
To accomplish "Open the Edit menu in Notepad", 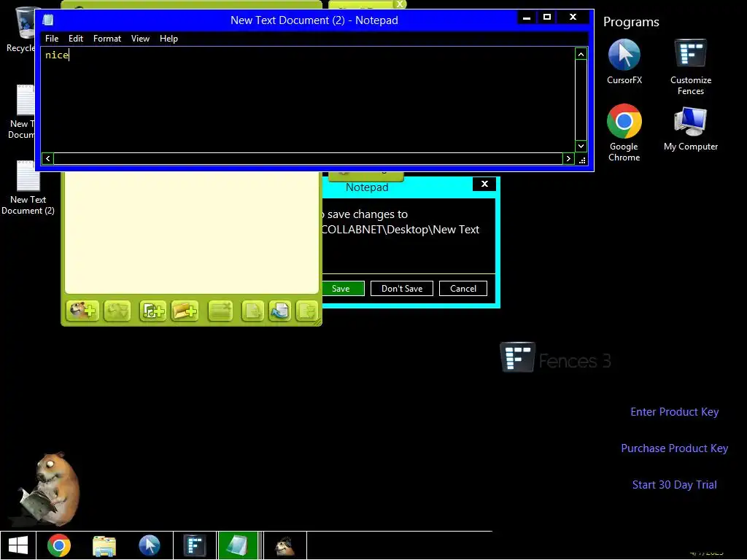I will 76,39.
